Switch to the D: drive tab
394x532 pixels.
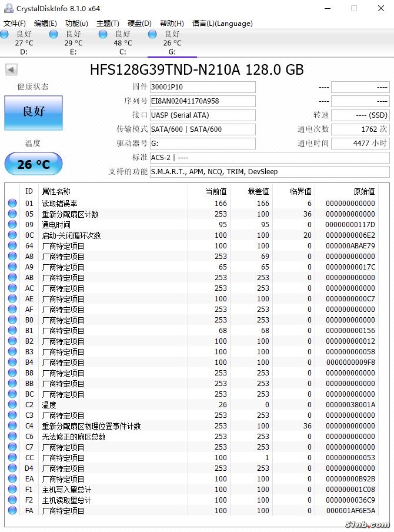pos(25,43)
